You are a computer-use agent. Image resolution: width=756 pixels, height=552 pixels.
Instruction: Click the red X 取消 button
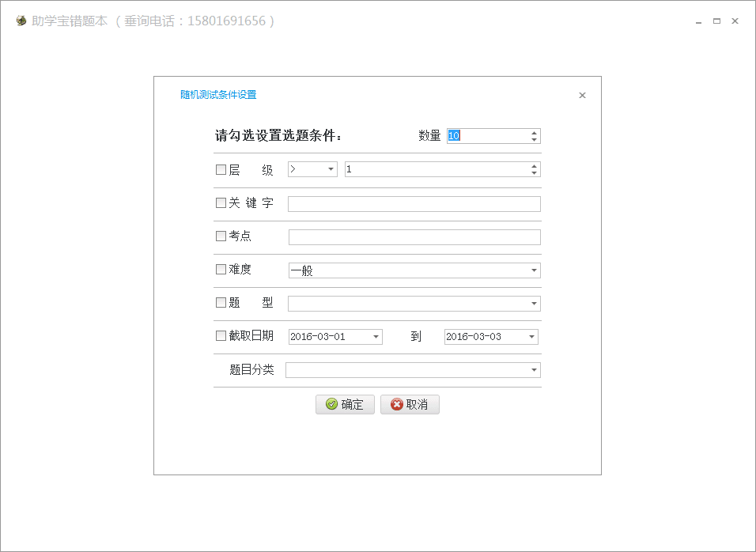click(x=410, y=405)
